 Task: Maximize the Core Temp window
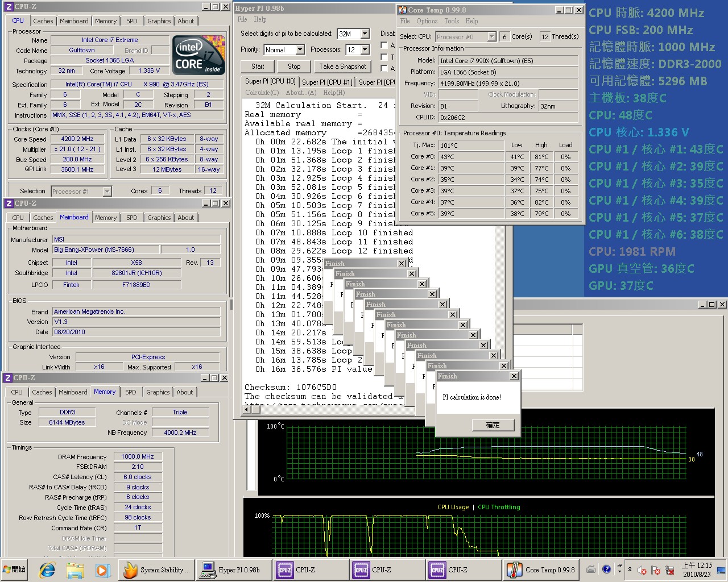pos(568,10)
